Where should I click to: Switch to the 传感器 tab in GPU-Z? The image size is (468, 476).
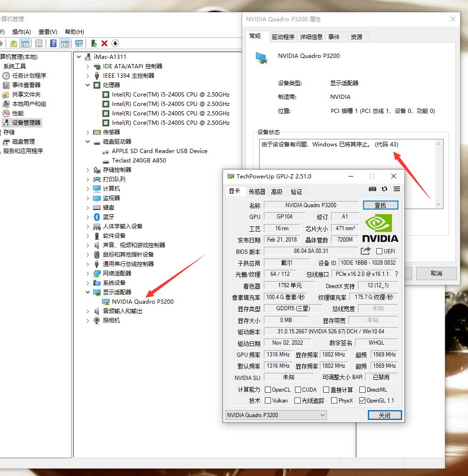257,192
